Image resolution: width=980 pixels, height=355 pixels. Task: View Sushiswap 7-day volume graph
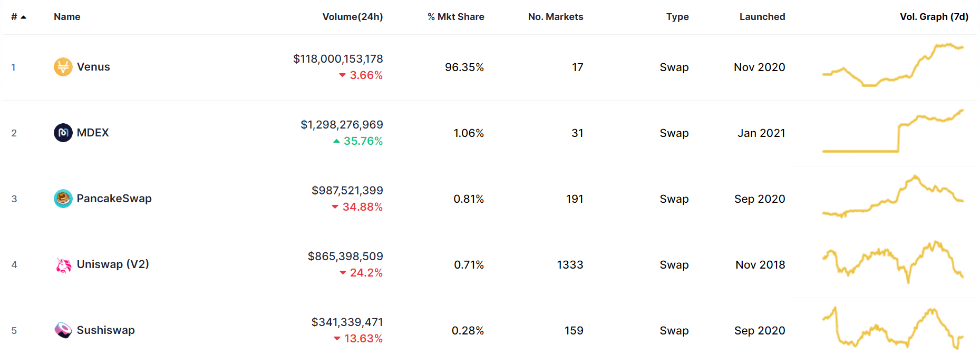tap(893, 328)
